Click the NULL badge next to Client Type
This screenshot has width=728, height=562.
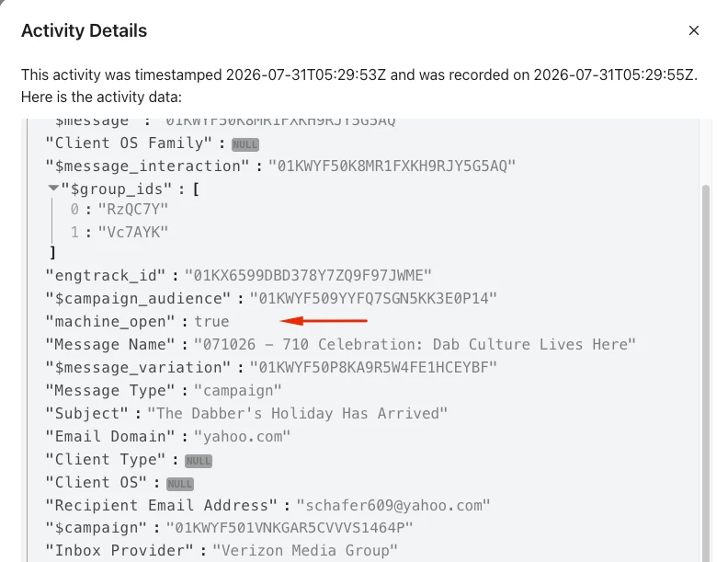(x=199, y=461)
